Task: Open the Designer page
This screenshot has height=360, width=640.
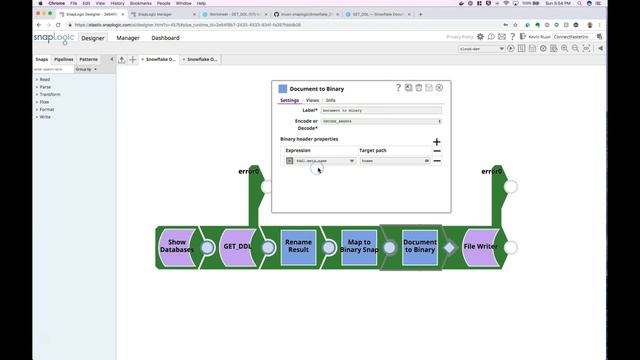Action: coord(93,38)
